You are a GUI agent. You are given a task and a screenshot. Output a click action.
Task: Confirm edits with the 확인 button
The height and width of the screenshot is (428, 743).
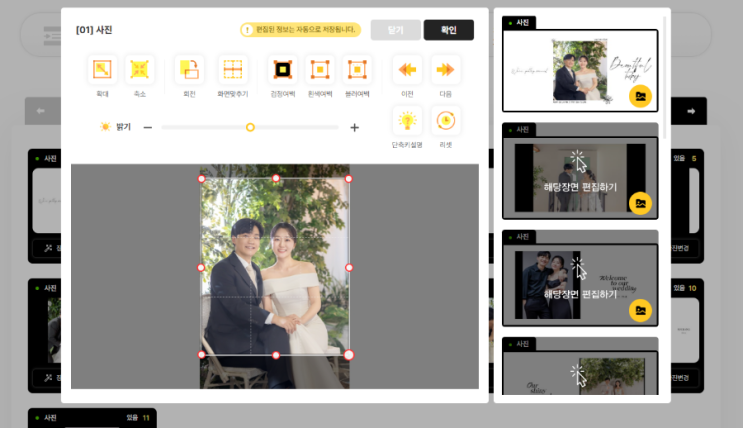pyautogui.click(x=449, y=30)
